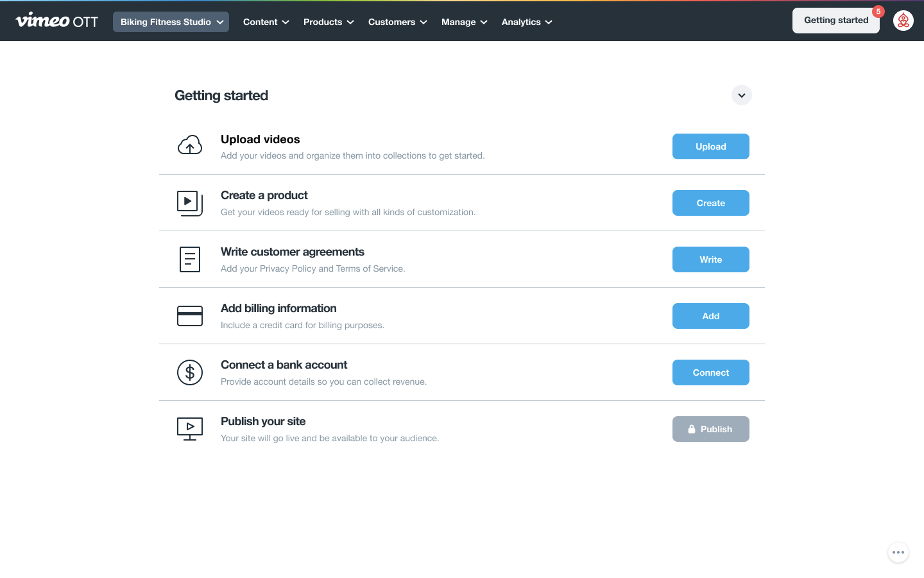This screenshot has width=924, height=578.
Task: Expand the Manage menu
Action: tap(464, 22)
